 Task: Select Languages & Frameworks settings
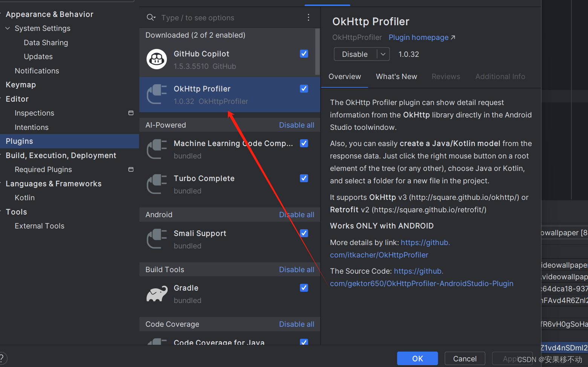pyautogui.click(x=53, y=184)
